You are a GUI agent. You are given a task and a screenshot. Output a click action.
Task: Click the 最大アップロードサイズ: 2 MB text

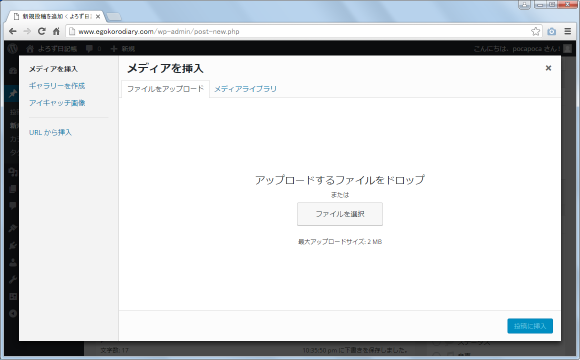(340, 242)
